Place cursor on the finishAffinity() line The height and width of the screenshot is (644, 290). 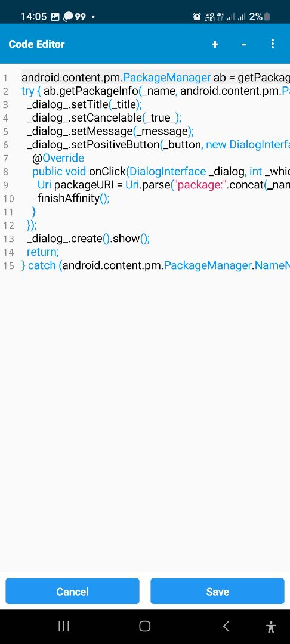[x=73, y=199]
